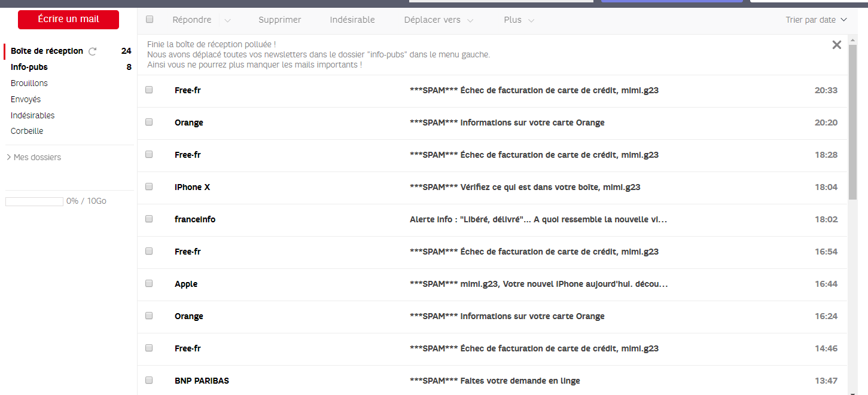Tick the Apple iPhone spam email checkbox
The image size is (868, 395).
[149, 283]
